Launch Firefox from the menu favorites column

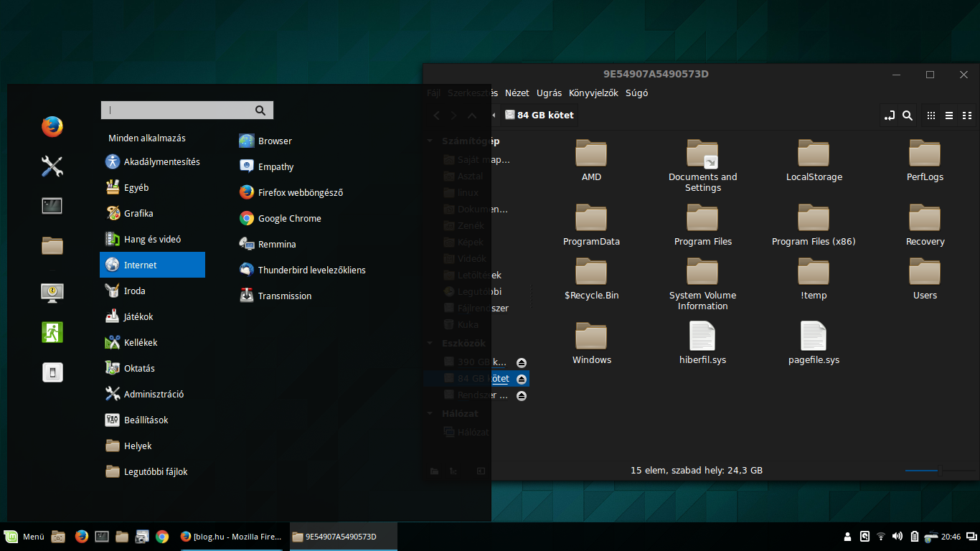click(x=52, y=127)
